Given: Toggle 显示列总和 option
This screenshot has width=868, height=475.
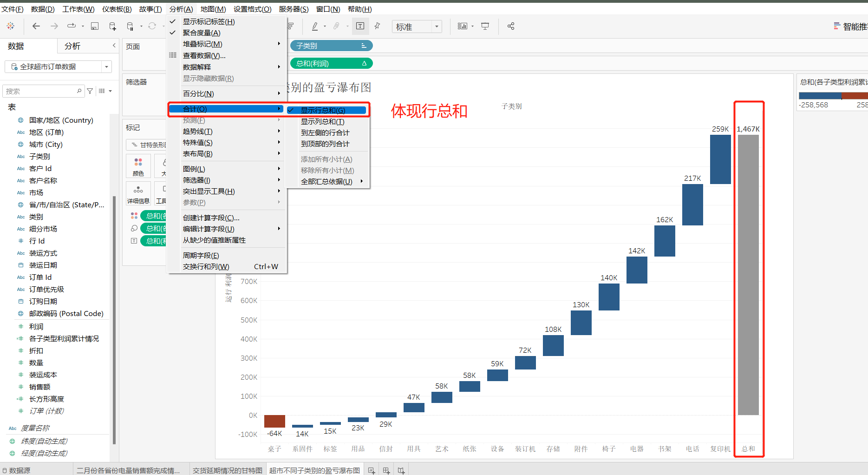Looking at the screenshot, I should coord(322,121).
